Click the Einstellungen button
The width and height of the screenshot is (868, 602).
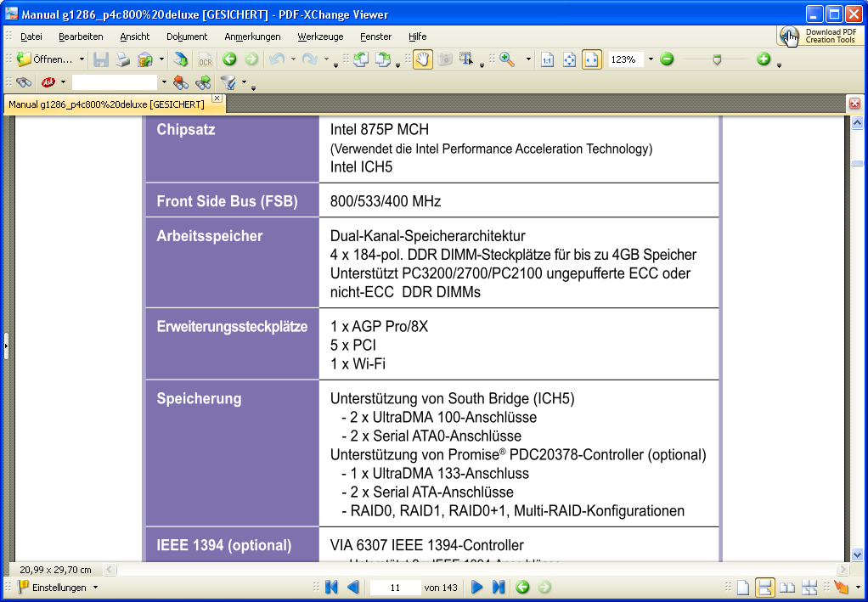(58, 587)
